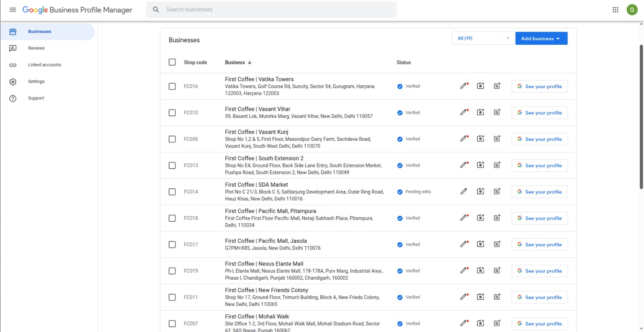Click See your profile for South Extension 2
The image size is (644, 332).
539,165
